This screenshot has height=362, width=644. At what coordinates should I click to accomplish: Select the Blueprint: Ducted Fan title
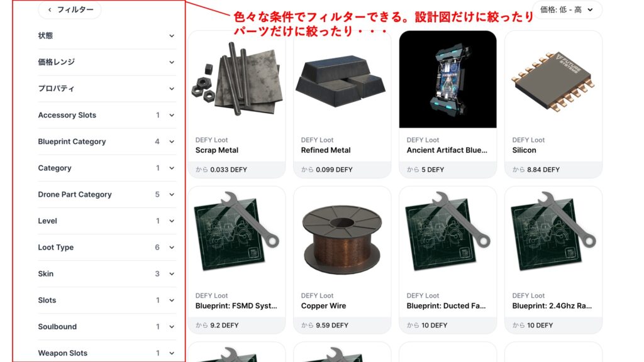pyautogui.click(x=446, y=306)
